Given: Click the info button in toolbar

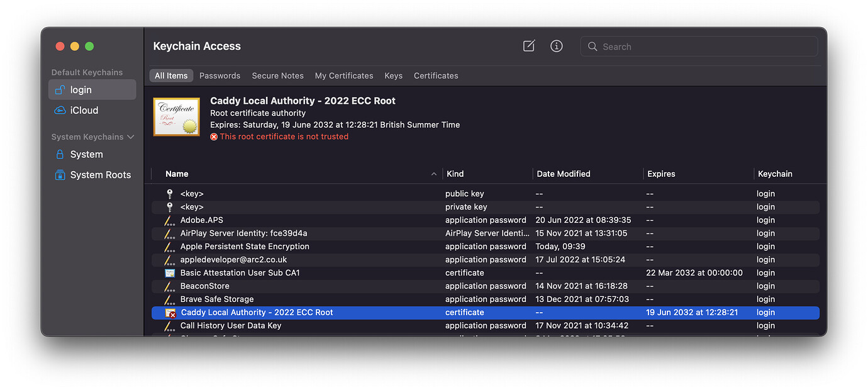Looking at the screenshot, I should [557, 46].
